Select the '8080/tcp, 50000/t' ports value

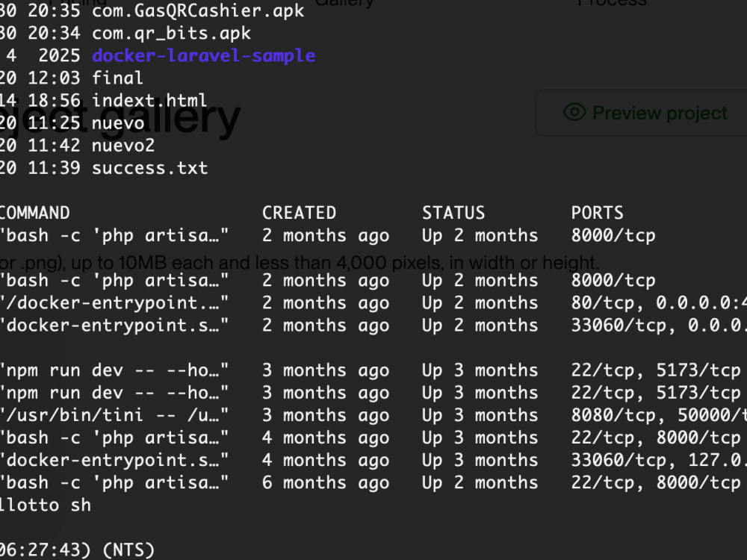659,415
